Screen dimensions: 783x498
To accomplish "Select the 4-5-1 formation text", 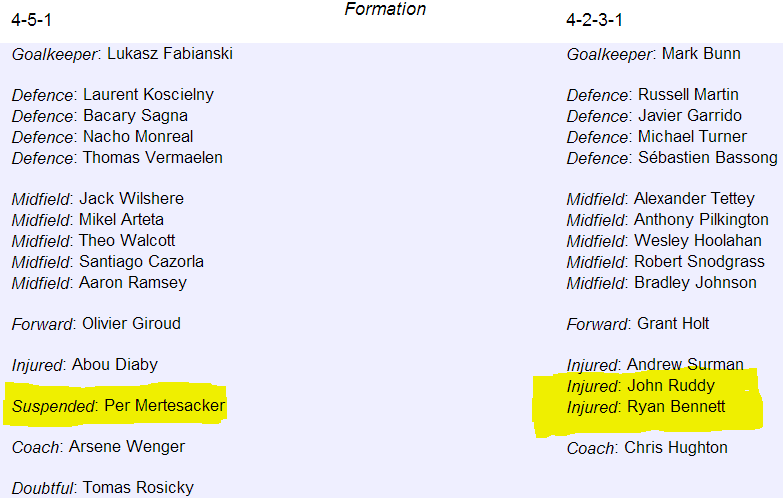I will 31,20.
